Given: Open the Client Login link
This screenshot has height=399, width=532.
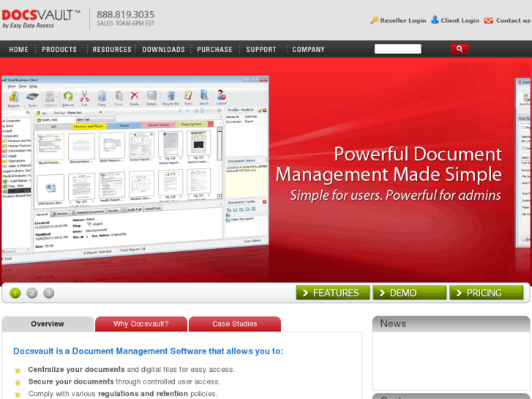Looking at the screenshot, I should (x=460, y=20).
